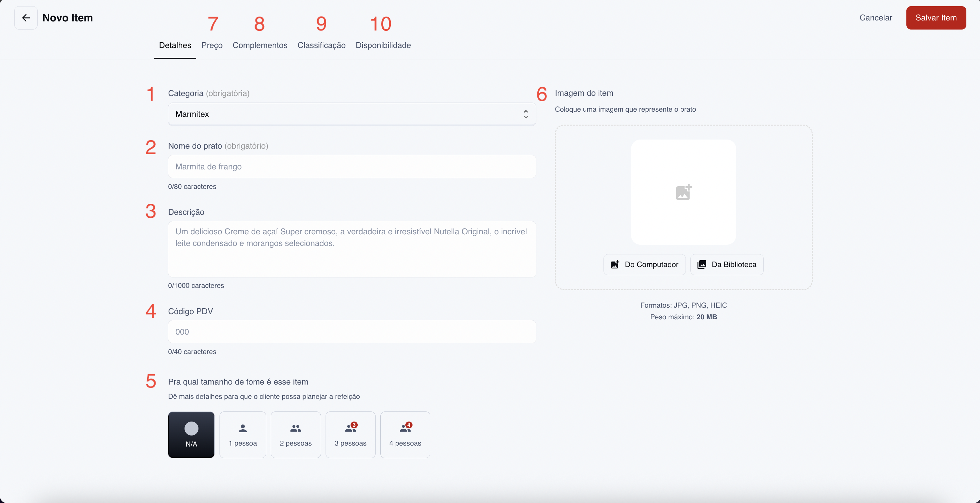The height and width of the screenshot is (503, 980).
Task: Open the Categoria dropdown showing Marmitex
Action: click(352, 114)
